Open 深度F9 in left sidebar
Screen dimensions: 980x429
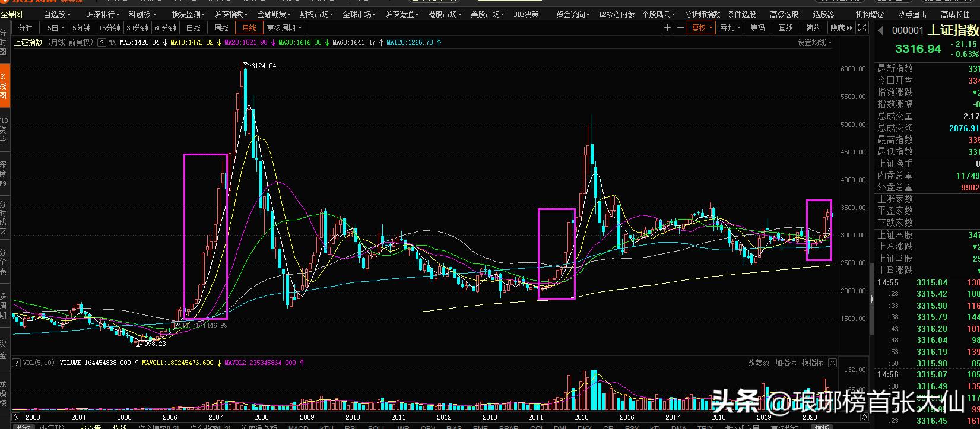click(x=4, y=174)
